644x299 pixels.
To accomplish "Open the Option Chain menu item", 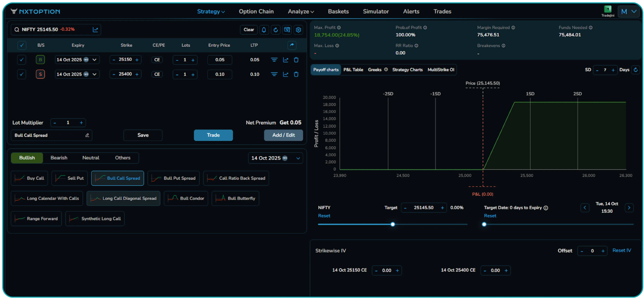I will [256, 11].
